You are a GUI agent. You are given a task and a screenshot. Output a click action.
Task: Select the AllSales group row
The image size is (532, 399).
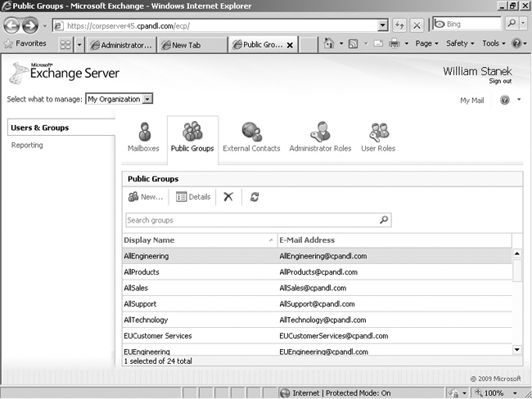(x=317, y=288)
